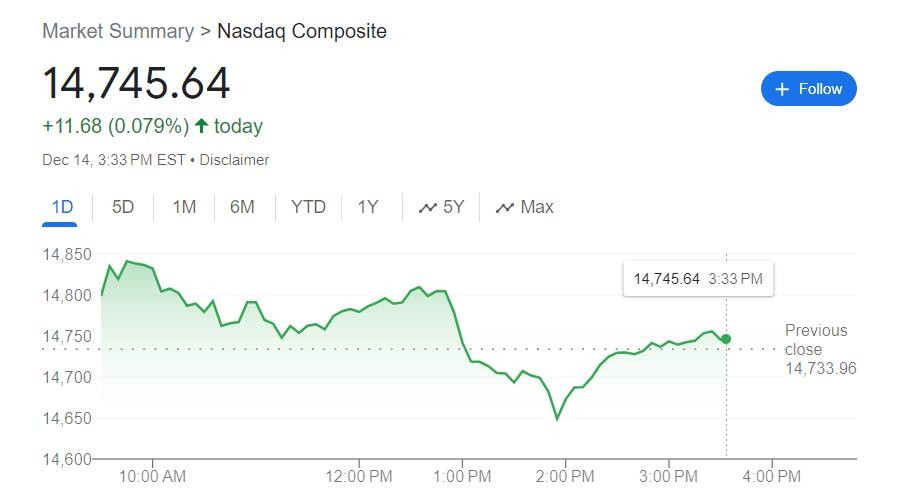This screenshot has width=899, height=494.
Task: Click the trend-line icon beside 5Y
Action: (428, 208)
